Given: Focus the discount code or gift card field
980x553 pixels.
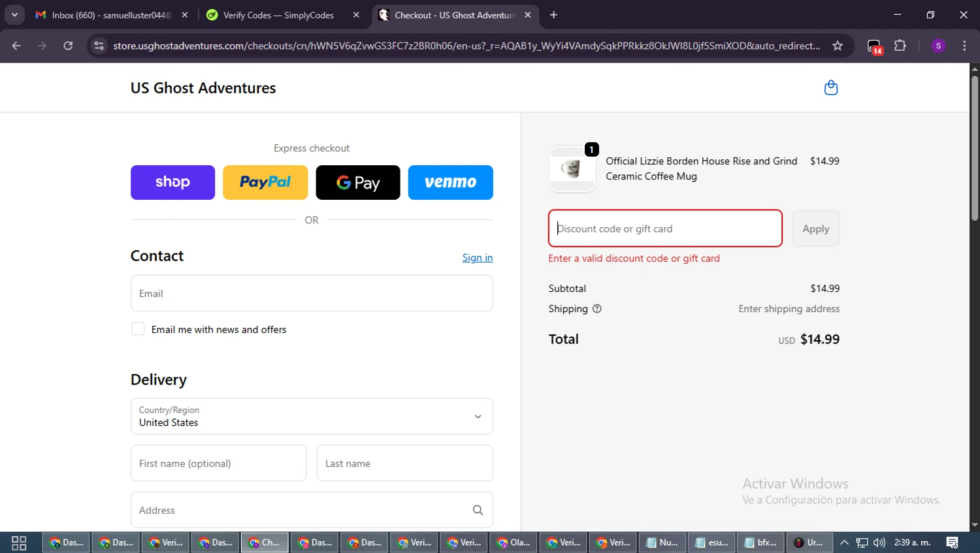Looking at the screenshot, I should [x=665, y=229].
